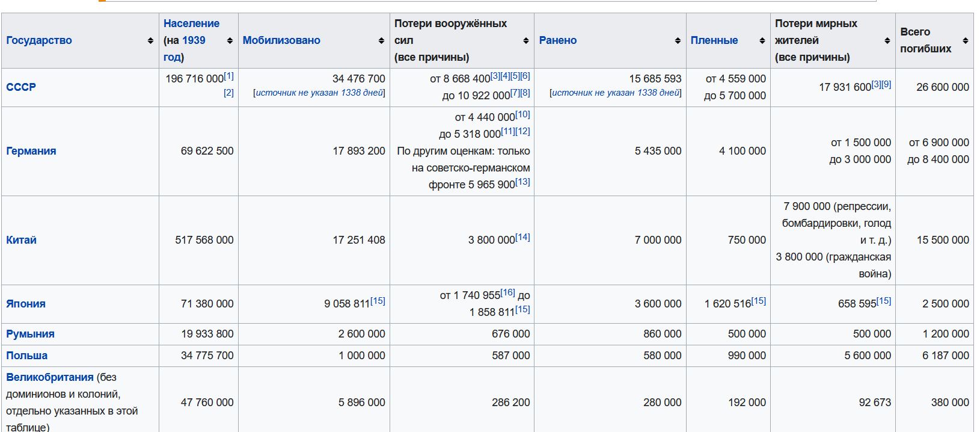This screenshot has height=432, width=980.
Task: Open the Польша link
Action: 27,356
